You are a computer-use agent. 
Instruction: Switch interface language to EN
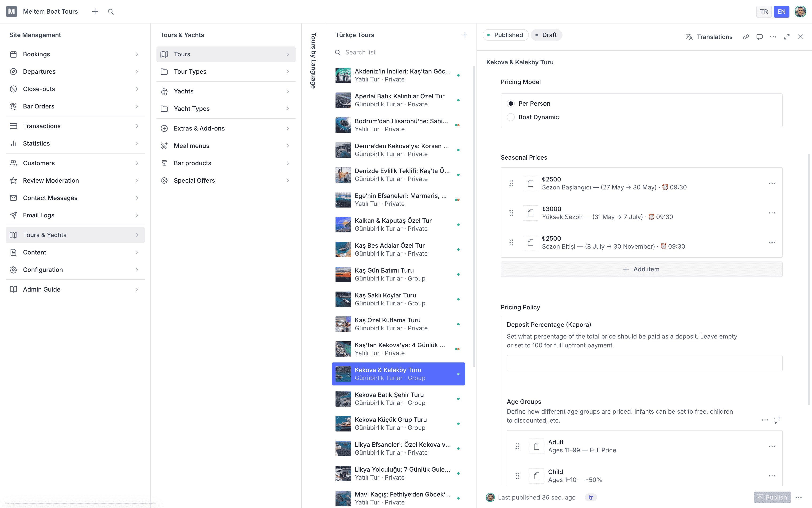(781, 12)
